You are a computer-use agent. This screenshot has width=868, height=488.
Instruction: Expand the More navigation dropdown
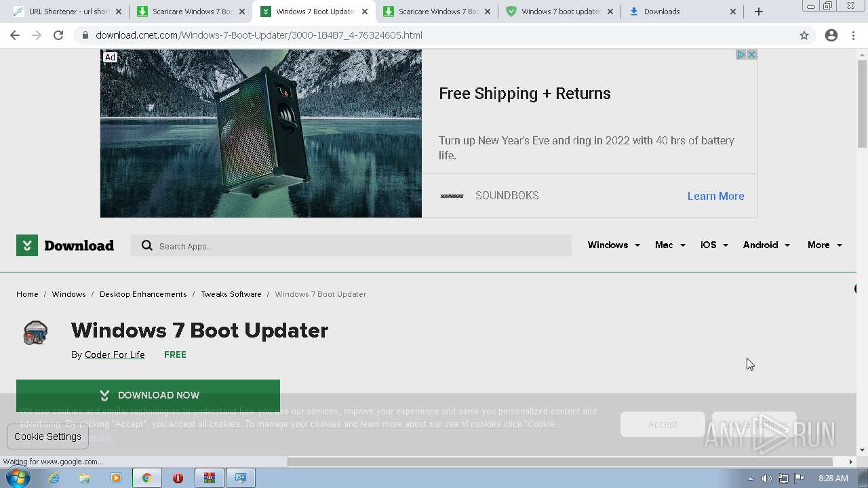825,245
